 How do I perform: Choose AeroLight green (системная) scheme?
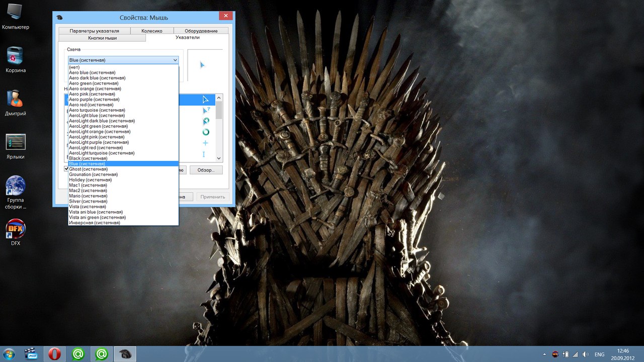click(123, 126)
